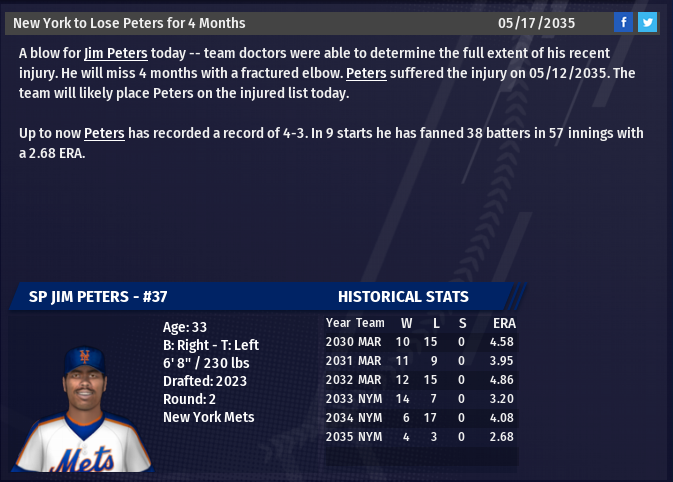673x482 pixels.
Task: Open the Jim Peters link in first sentence
Action: click(116, 53)
